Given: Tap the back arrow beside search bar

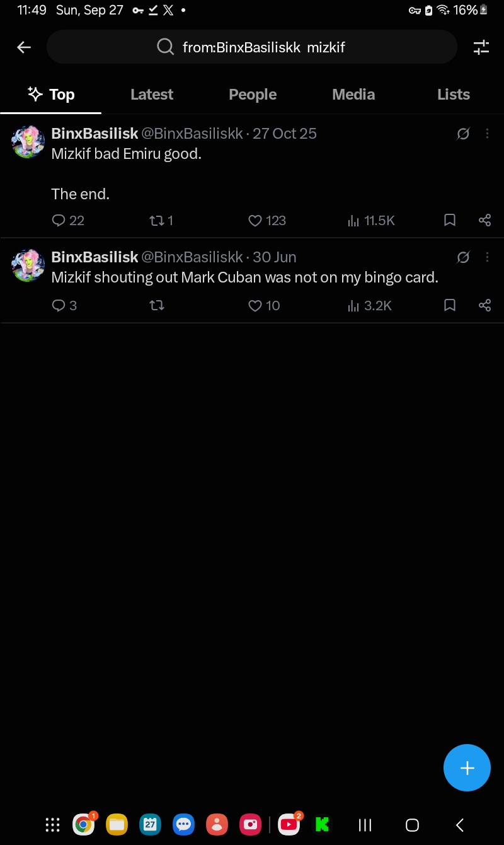Looking at the screenshot, I should (24, 47).
